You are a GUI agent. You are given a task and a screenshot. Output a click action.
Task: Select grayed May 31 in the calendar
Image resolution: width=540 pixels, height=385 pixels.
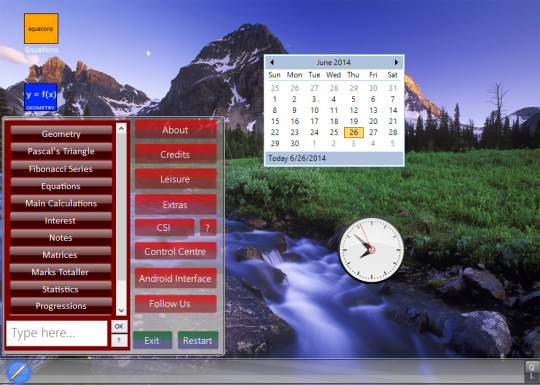393,88
